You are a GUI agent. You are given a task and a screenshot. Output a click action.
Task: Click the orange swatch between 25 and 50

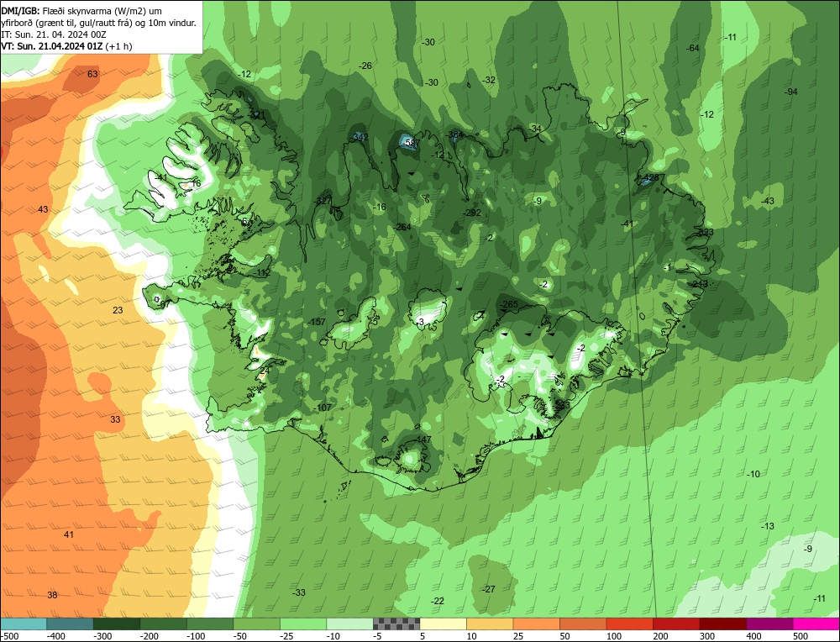coord(536,624)
